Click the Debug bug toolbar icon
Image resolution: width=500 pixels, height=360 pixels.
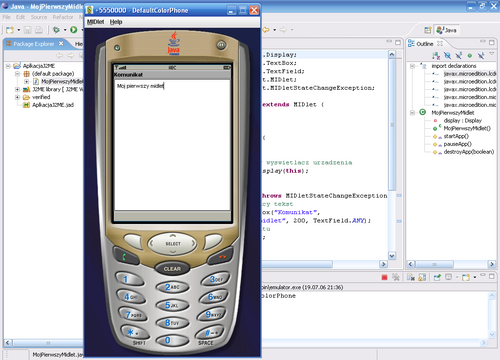(x=56, y=30)
